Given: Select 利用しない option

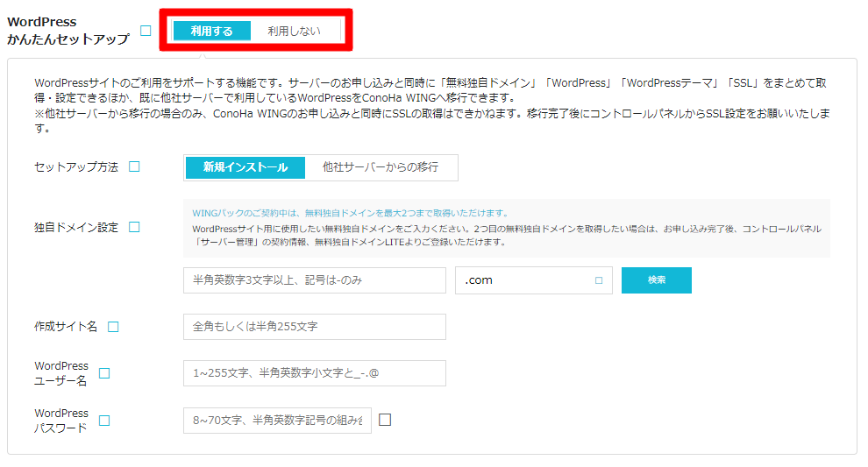Looking at the screenshot, I should pyautogui.click(x=294, y=31).
